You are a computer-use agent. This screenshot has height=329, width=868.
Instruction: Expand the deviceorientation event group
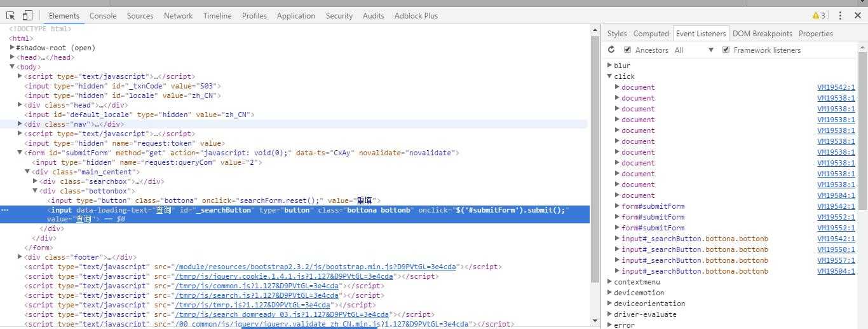(x=609, y=303)
